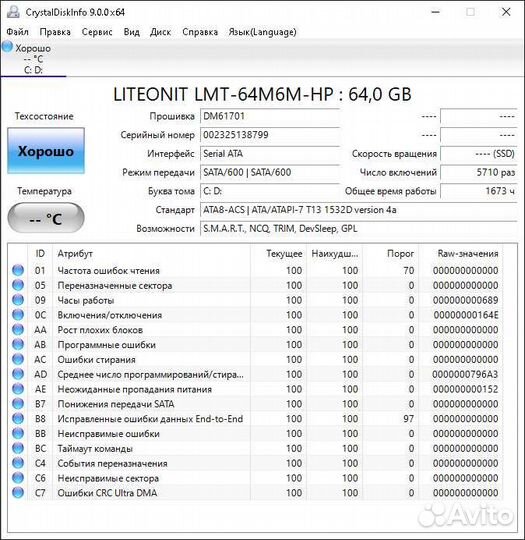This screenshot has height=540, width=525.
Task: Click status orb for attribute BB
Action: tap(18, 433)
